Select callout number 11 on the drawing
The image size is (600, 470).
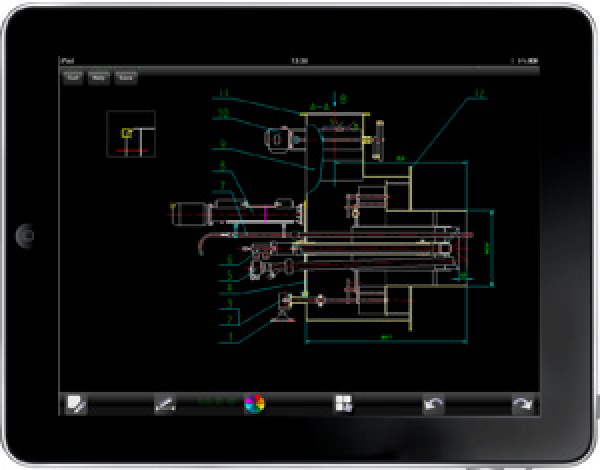pos(224,93)
